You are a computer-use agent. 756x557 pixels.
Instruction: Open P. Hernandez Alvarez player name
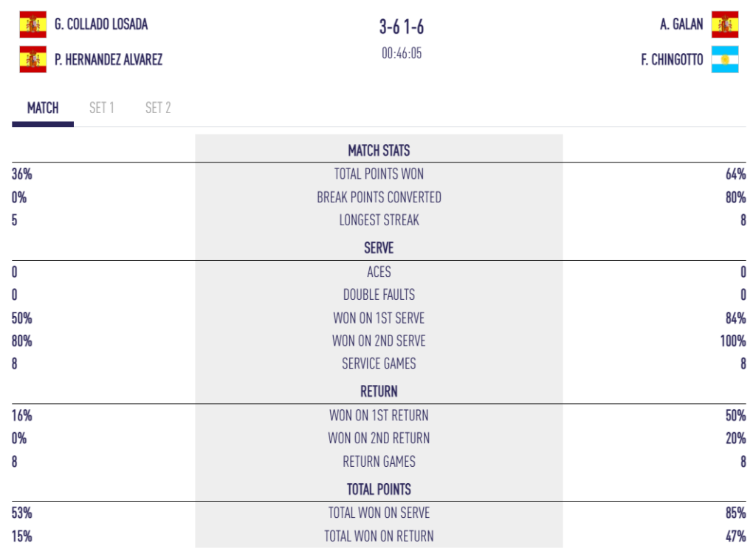pyautogui.click(x=109, y=59)
